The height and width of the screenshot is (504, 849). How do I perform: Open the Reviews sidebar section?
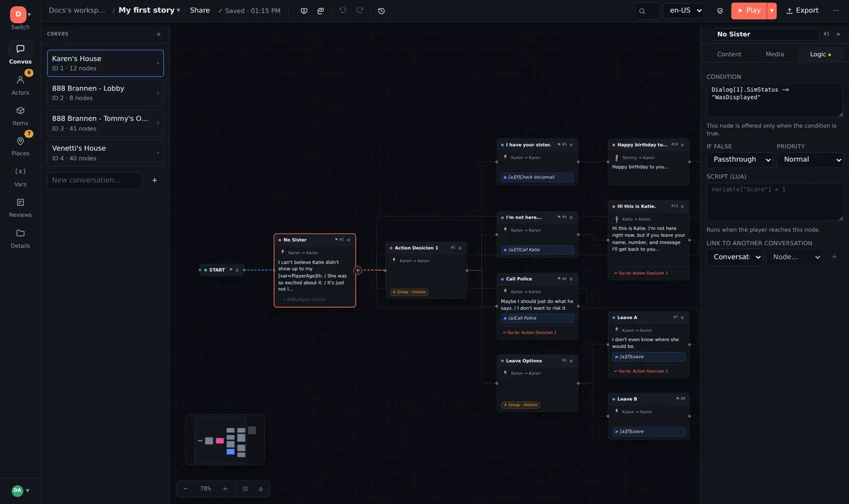[20, 207]
